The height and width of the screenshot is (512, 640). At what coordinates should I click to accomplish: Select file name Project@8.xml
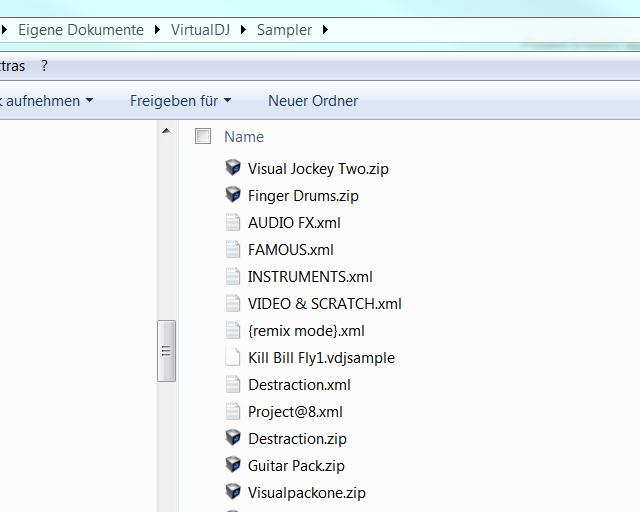tap(295, 412)
